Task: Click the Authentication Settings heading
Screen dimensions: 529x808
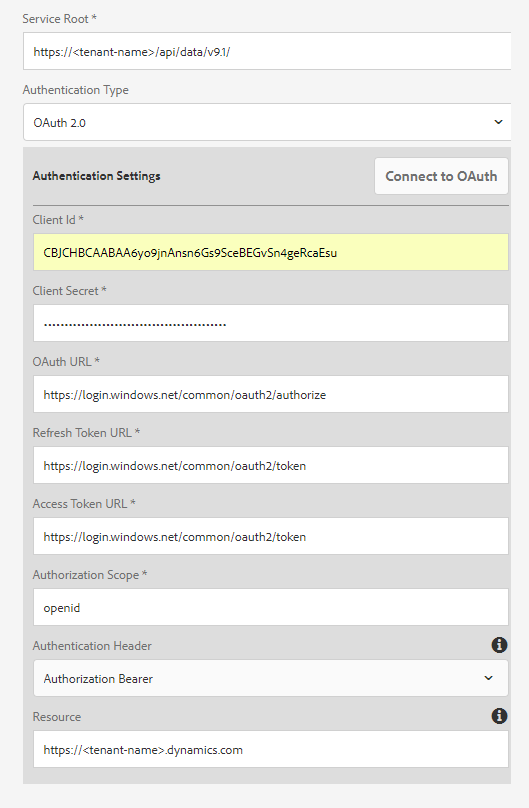Action: 96,176
